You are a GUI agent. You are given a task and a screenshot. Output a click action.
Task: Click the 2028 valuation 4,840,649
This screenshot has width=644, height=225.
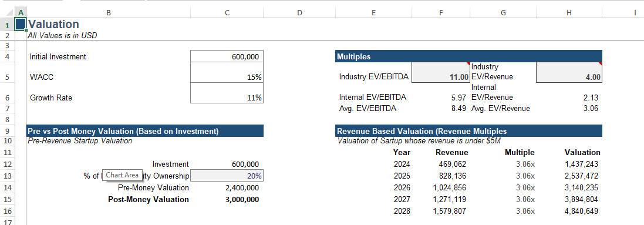(569, 211)
